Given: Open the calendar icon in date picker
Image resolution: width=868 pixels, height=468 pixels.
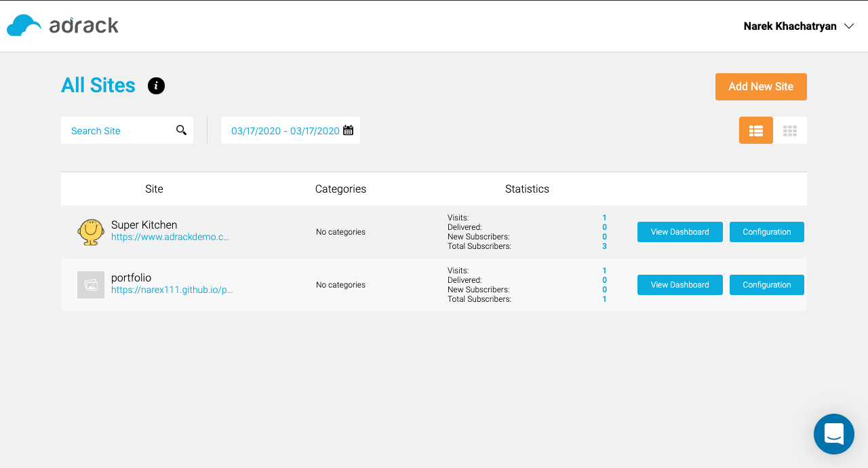Looking at the screenshot, I should (348, 130).
